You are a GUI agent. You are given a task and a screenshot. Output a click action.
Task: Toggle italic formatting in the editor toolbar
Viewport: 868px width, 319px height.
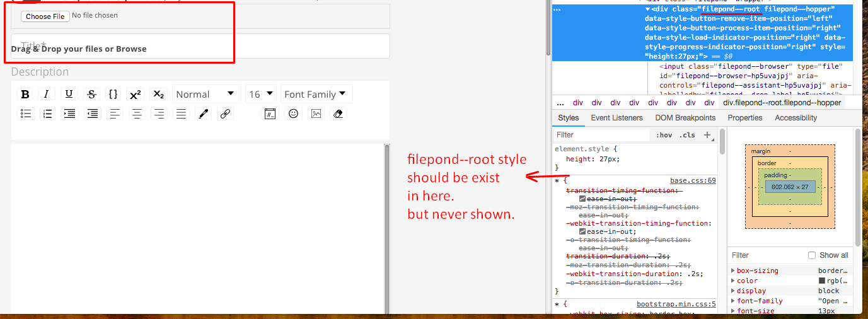46,95
